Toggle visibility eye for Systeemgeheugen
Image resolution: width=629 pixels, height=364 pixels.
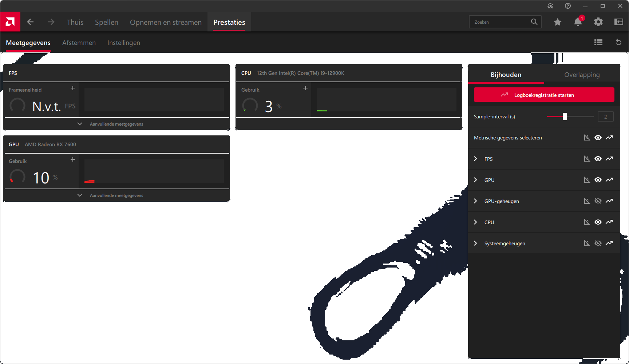coord(598,243)
